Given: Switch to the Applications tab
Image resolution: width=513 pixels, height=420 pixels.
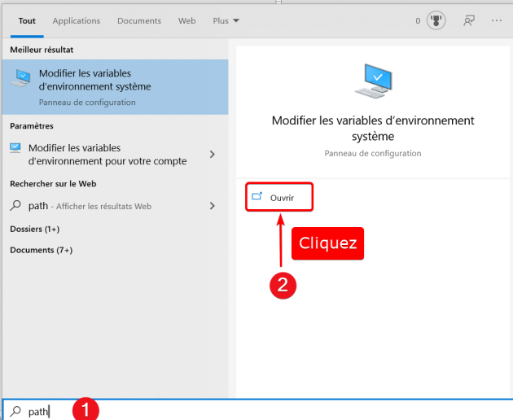Looking at the screenshot, I should (x=76, y=21).
